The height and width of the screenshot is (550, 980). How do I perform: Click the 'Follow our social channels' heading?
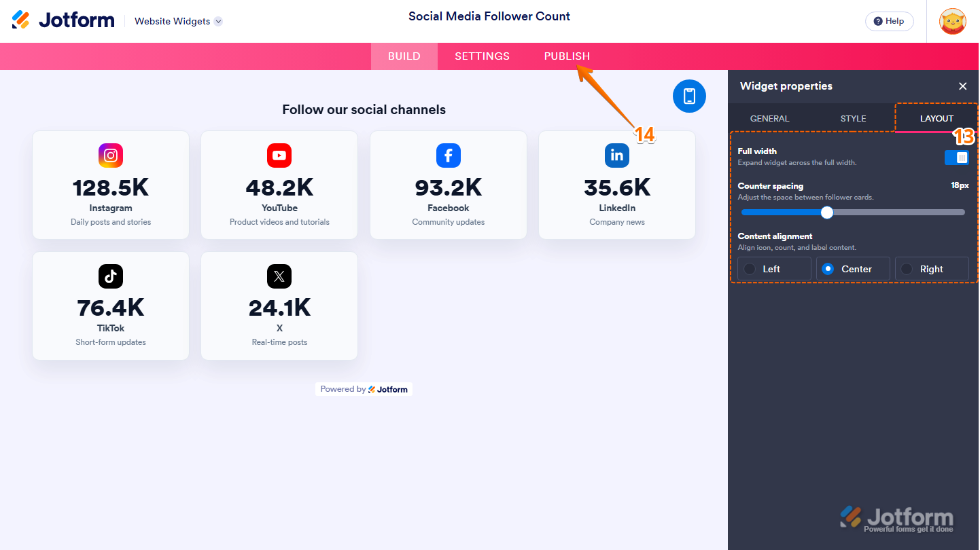(364, 109)
